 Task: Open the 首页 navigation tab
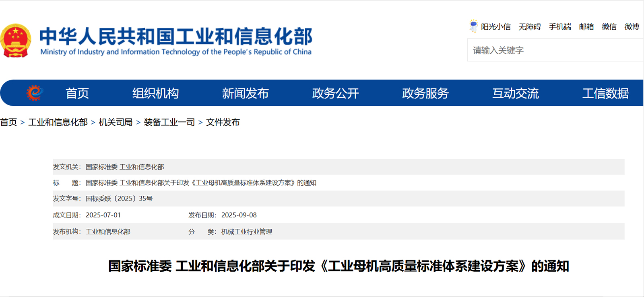[77, 93]
